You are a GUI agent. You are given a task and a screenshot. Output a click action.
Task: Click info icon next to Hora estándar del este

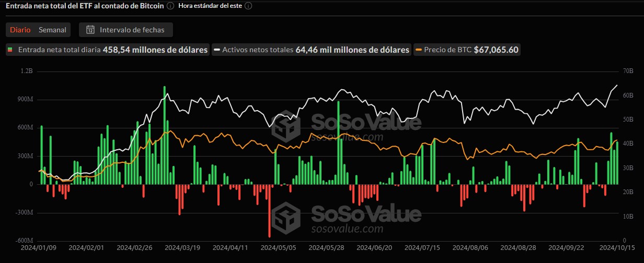click(x=248, y=6)
